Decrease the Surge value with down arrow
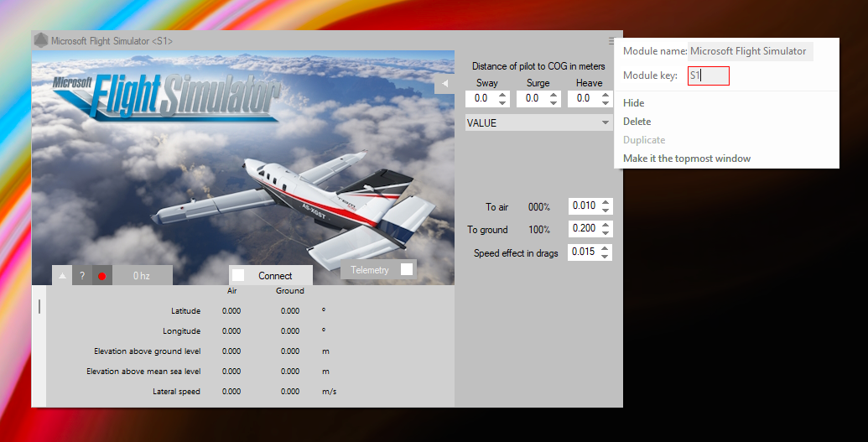 [x=554, y=102]
